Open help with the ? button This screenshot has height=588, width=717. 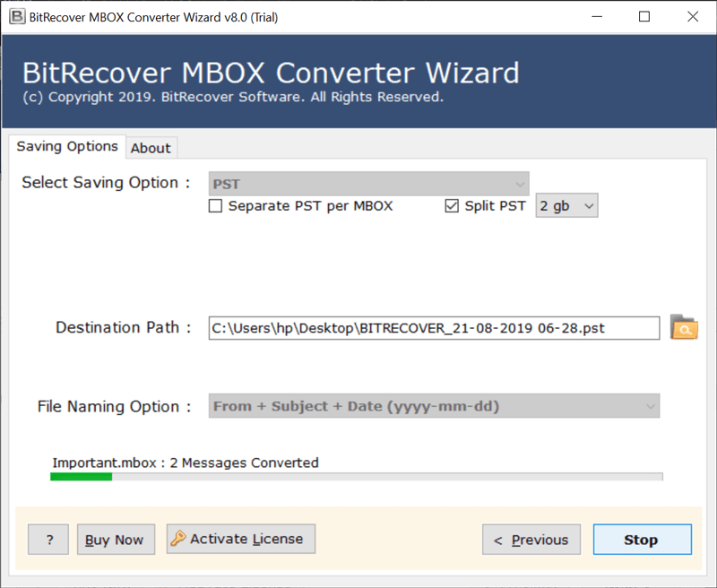tap(48, 540)
